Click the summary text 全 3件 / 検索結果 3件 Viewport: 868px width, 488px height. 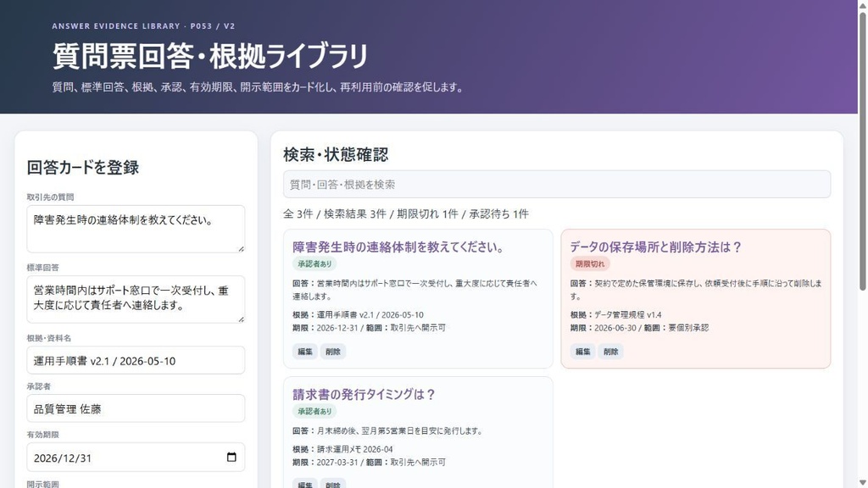[x=335, y=214]
